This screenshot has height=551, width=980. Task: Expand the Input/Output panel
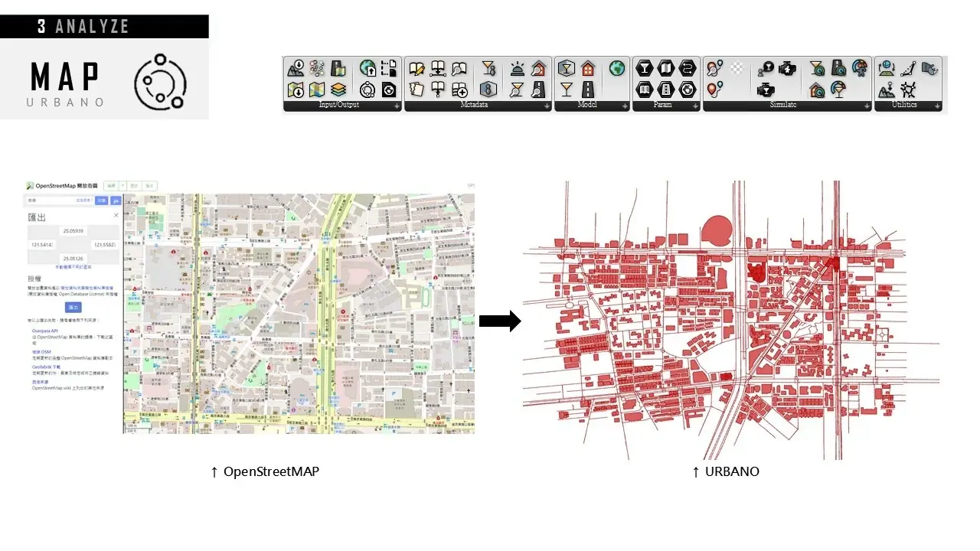[x=397, y=106]
